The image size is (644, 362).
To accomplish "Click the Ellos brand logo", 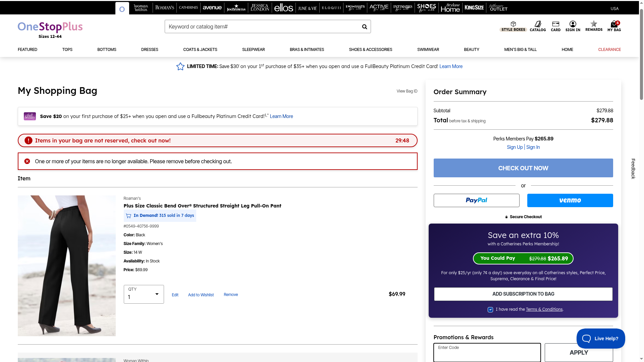I will (283, 8).
